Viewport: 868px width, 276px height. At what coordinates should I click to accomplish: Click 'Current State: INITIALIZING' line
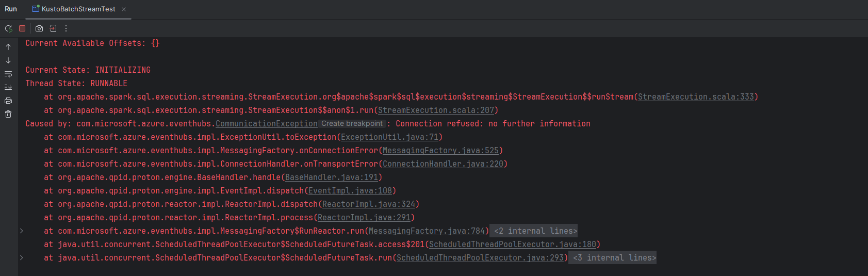click(x=88, y=70)
